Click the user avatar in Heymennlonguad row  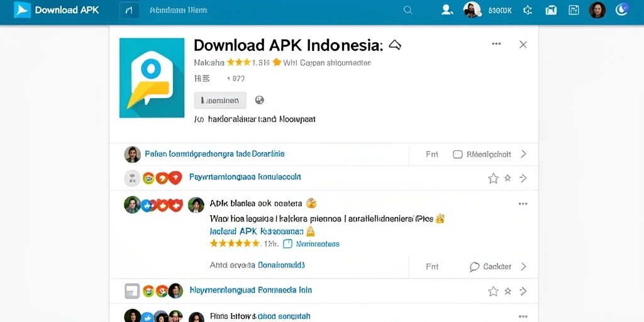tap(175, 291)
